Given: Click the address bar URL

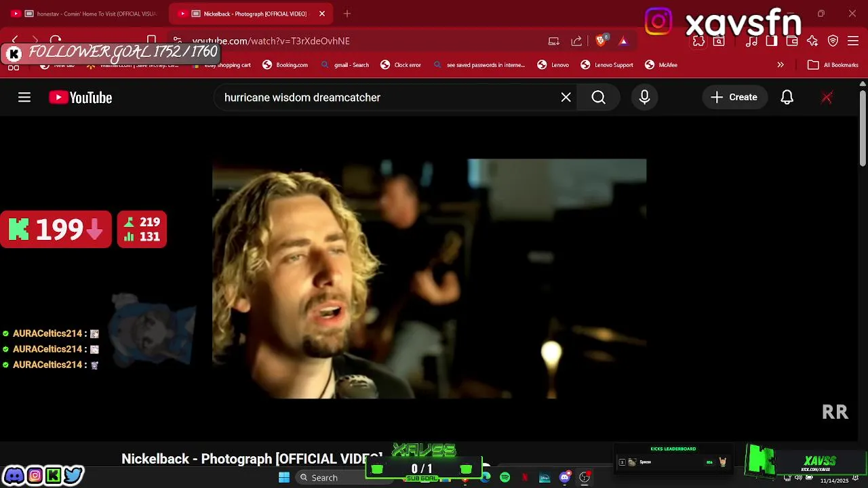Looking at the screenshot, I should click(x=271, y=41).
